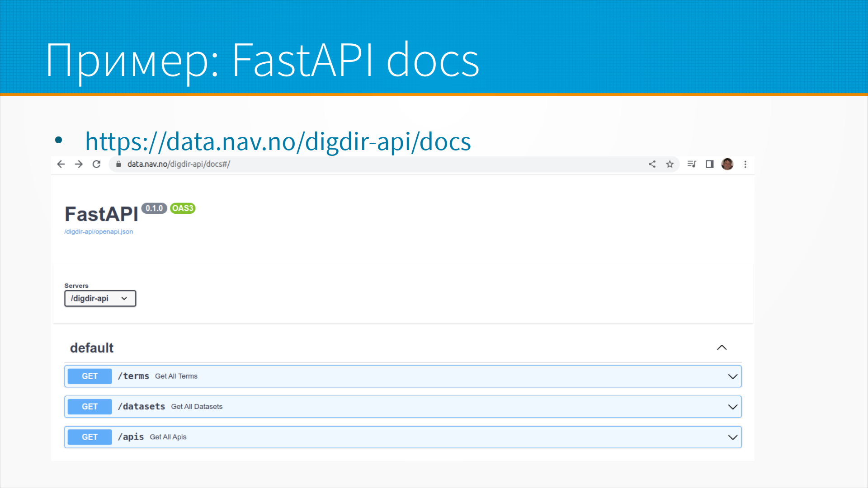Viewport: 868px width, 488px height.
Task: Click the GET button for /datasets
Action: coord(90,407)
